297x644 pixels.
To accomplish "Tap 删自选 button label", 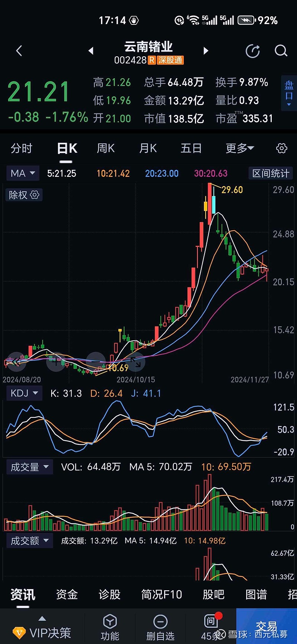I will [160, 636].
